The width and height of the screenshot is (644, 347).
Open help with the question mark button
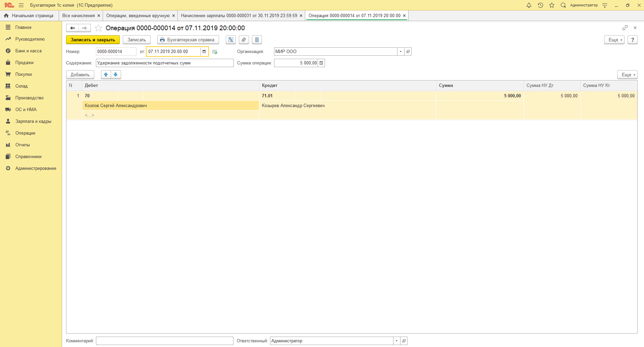pos(633,40)
